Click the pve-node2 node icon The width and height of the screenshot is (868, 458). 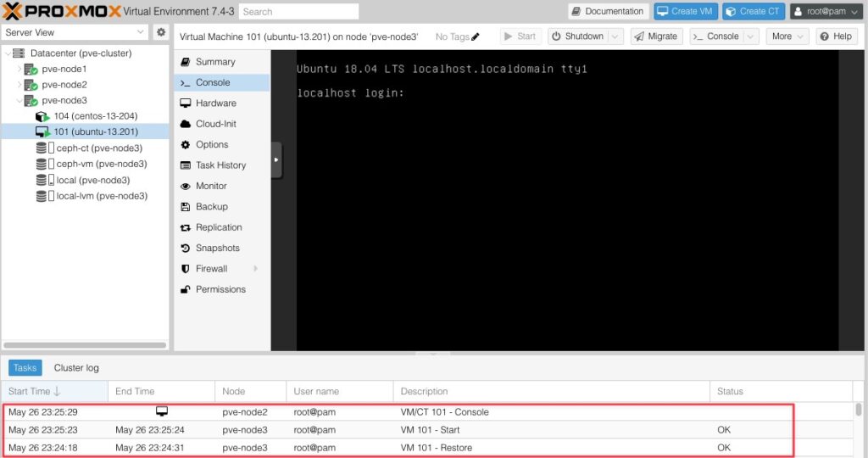pyautogui.click(x=31, y=85)
